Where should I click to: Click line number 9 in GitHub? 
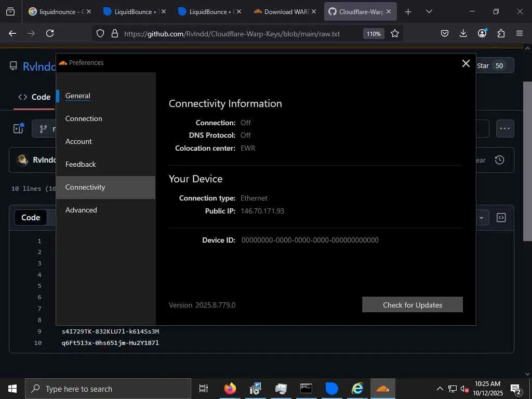[x=39, y=331]
